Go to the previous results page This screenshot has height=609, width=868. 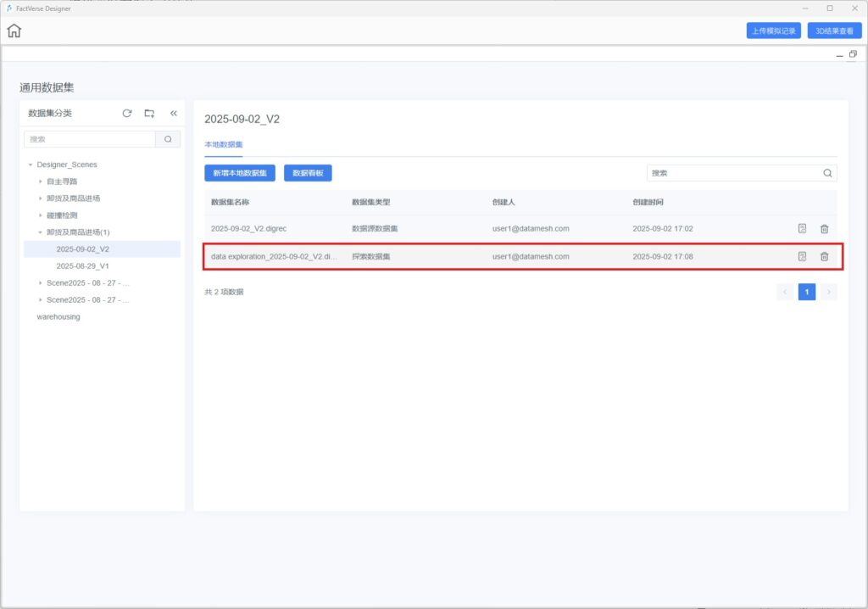click(x=785, y=292)
